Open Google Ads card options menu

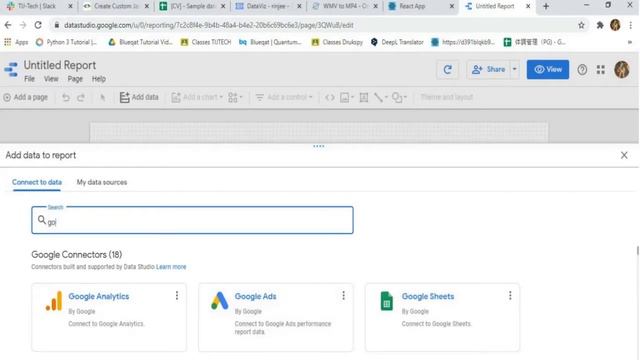[343, 296]
